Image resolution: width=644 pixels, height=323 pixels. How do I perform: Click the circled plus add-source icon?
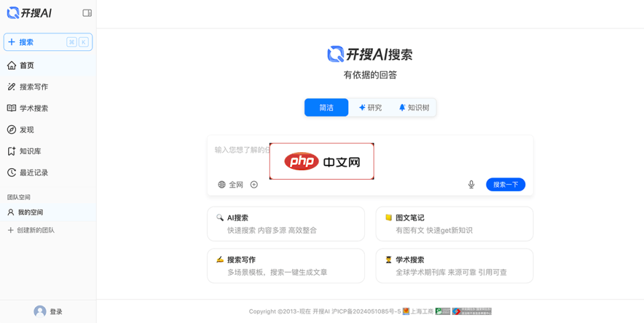254,185
